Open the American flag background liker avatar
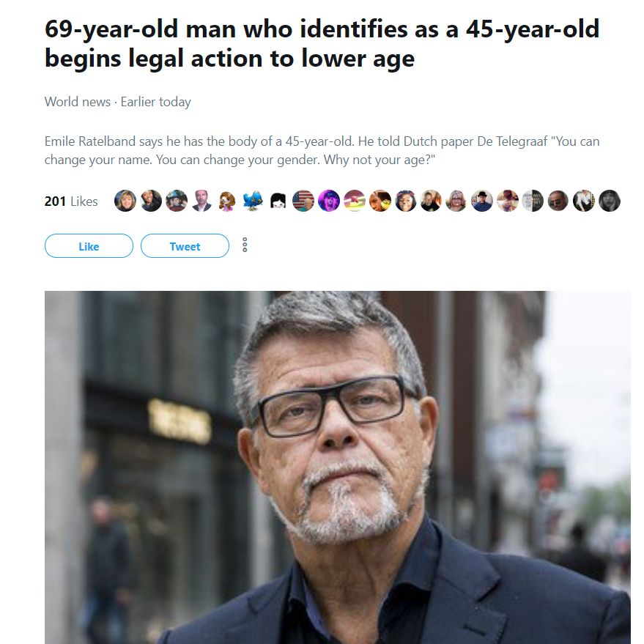 [x=303, y=201]
